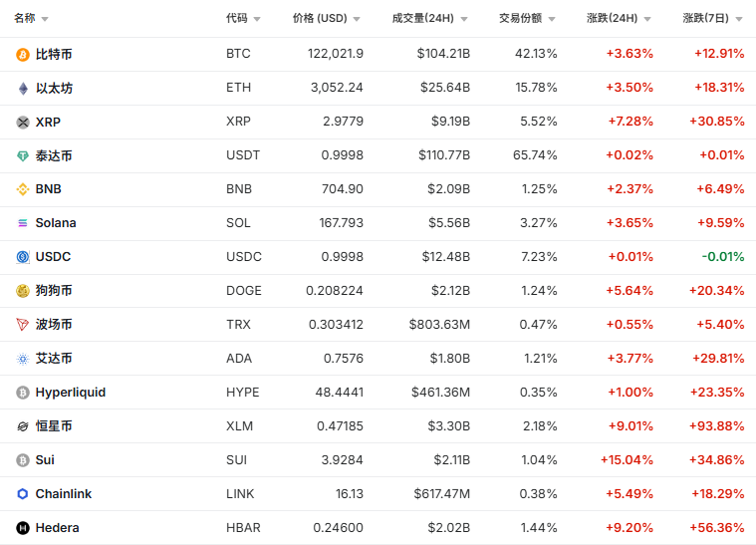Sort by 涨跌(7日) column header
Image resolution: width=756 pixels, height=545 pixels.
pyautogui.click(x=706, y=18)
